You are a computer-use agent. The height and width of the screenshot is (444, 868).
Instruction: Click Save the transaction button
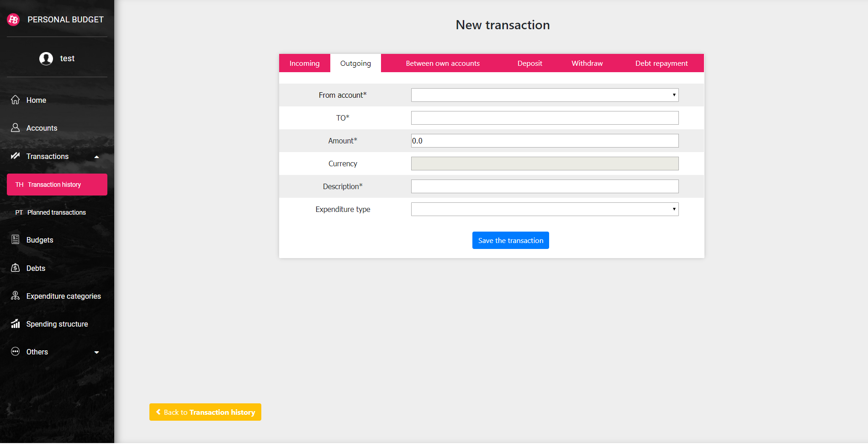pyautogui.click(x=510, y=240)
